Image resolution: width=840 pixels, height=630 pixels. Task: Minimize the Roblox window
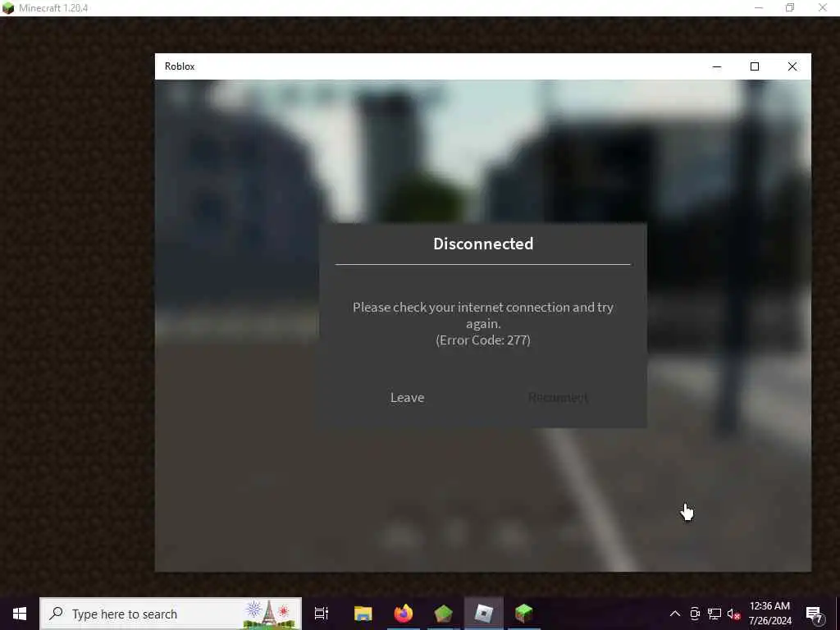coord(717,66)
